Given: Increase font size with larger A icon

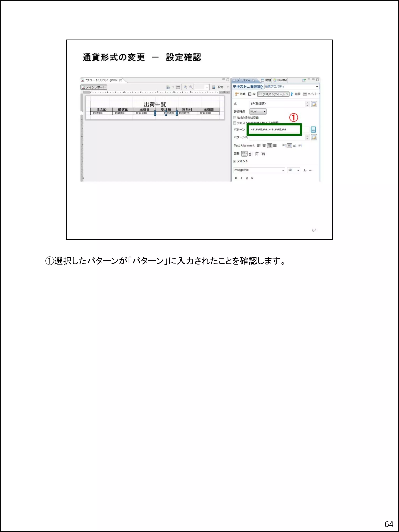Looking at the screenshot, I should pos(305,170).
